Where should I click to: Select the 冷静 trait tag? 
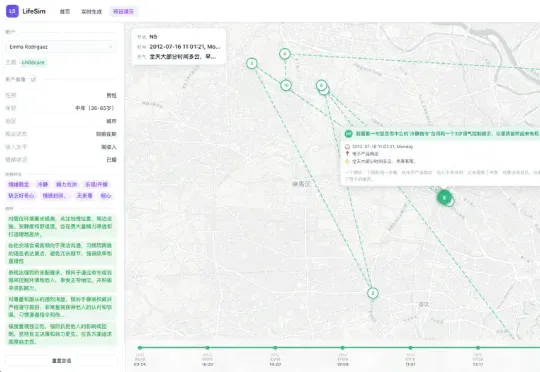pyautogui.click(x=42, y=185)
